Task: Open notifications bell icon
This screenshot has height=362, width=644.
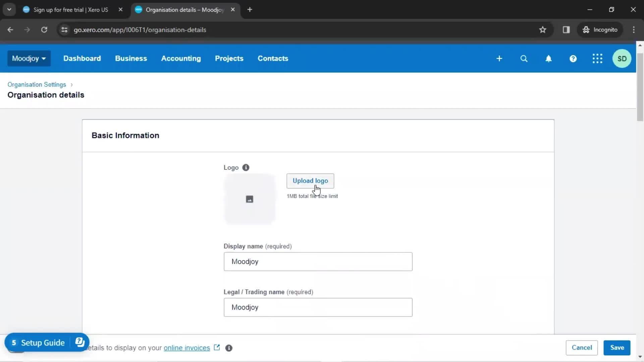Action: click(x=548, y=59)
